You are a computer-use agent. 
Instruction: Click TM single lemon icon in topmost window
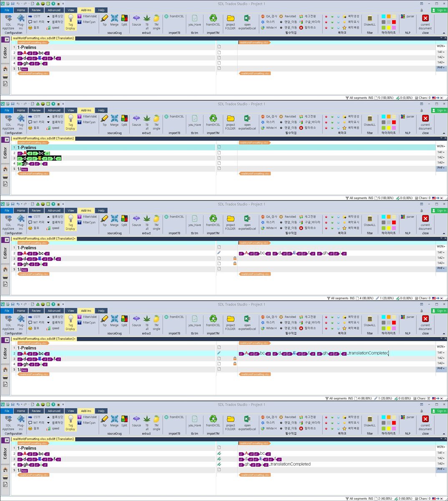click(x=156, y=22)
